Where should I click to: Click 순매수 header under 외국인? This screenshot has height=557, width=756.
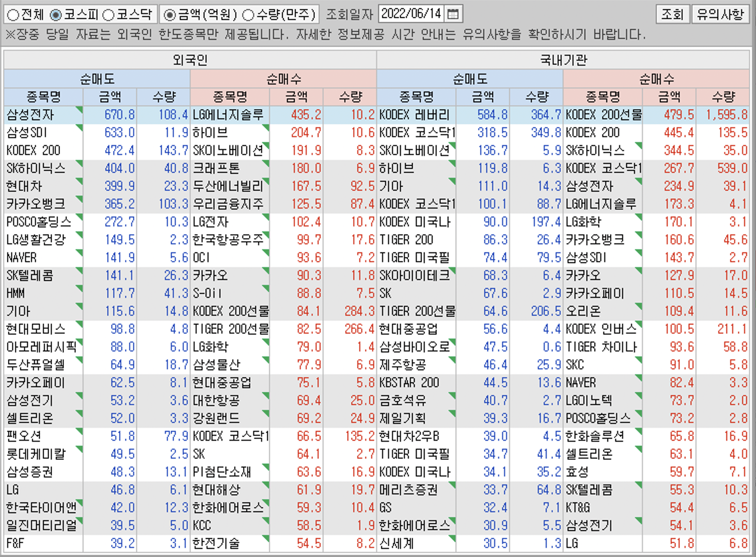(284, 79)
